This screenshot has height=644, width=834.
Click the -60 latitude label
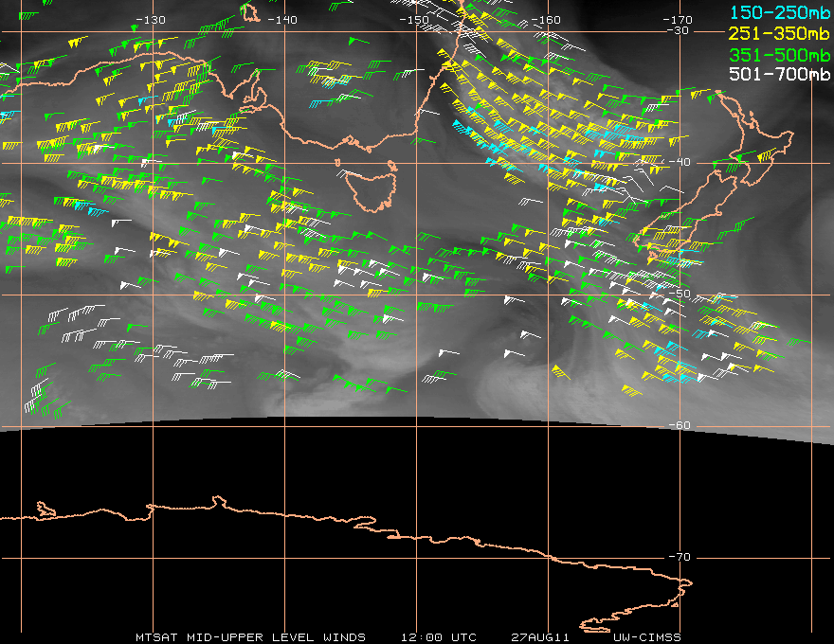point(680,425)
